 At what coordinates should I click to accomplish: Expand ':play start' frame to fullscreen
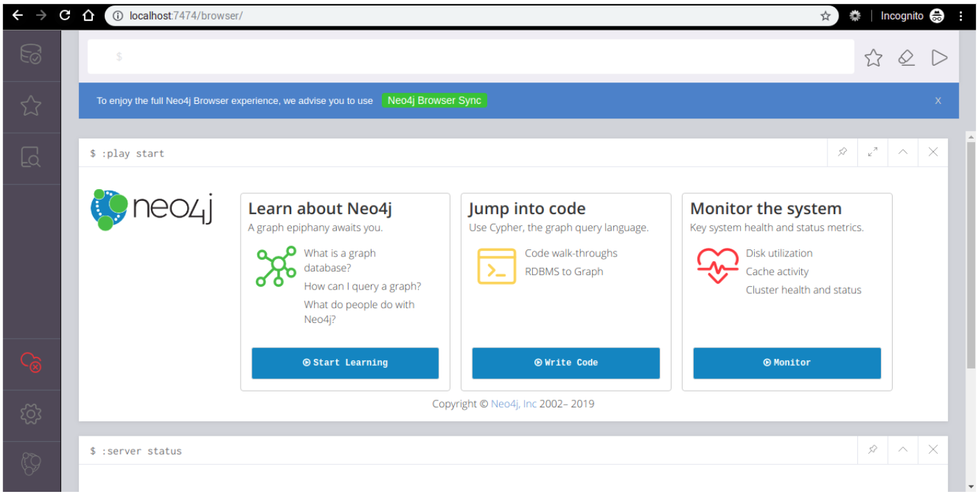[873, 152]
